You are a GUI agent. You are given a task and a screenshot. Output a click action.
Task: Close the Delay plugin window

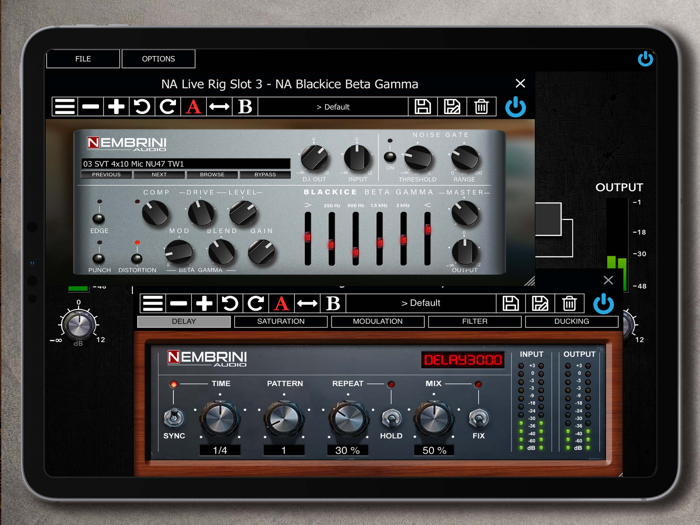tap(608, 280)
